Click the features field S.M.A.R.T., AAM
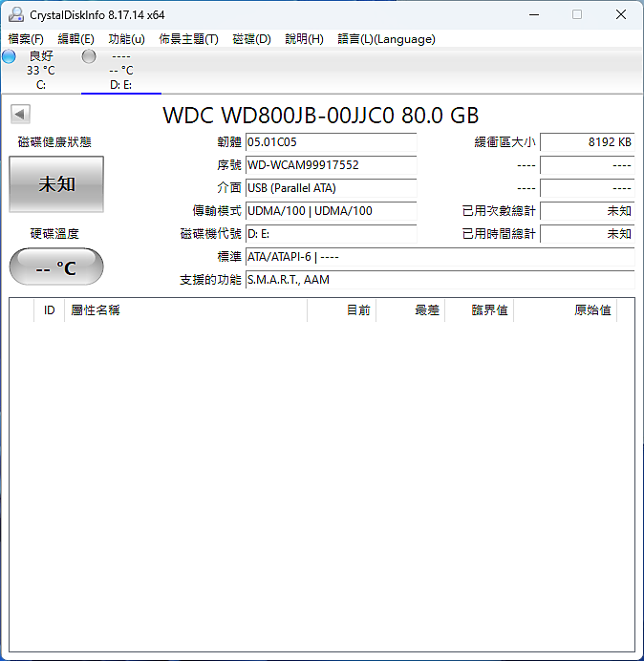The width and height of the screenshot is (644, 661). 440,280
